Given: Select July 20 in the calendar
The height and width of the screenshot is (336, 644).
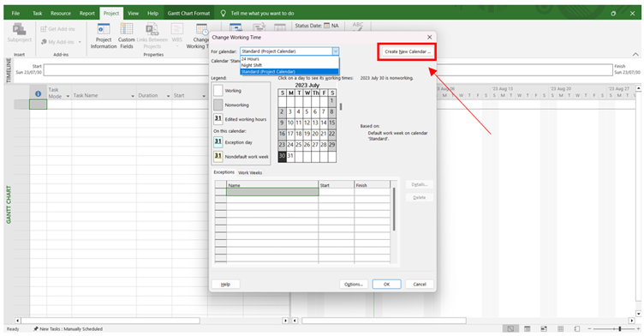Looking at the screenshot, I should point(315,134).
